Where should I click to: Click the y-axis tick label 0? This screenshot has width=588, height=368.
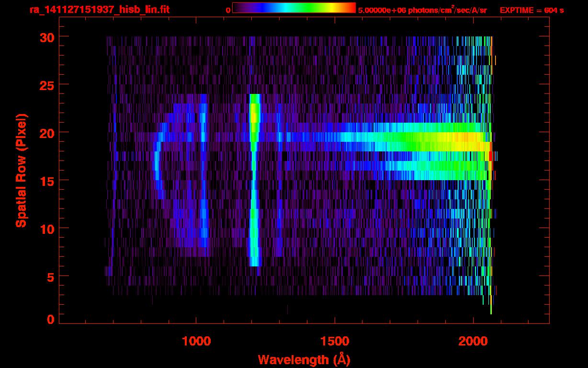pos(49,320)
